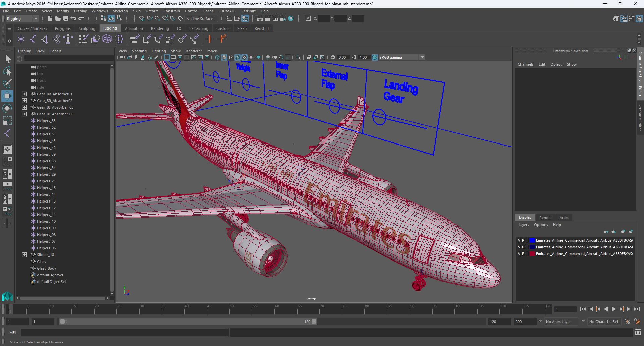Click the Create Locator shelf icon
This screenshot has height=346, width=644.
21,39
